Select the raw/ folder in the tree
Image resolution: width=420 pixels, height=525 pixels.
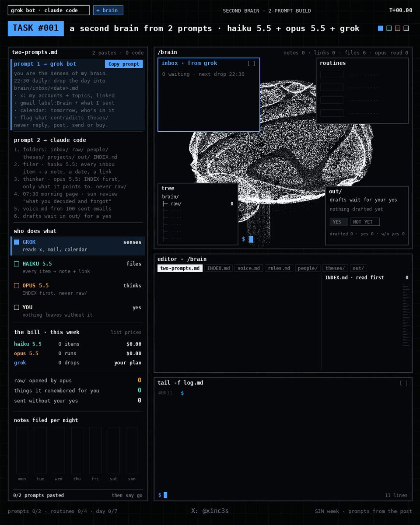(198, 204)
